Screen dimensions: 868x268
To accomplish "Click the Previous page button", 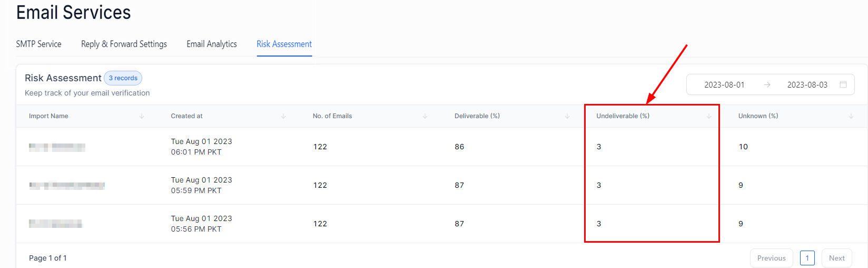I will click(771, 258).
